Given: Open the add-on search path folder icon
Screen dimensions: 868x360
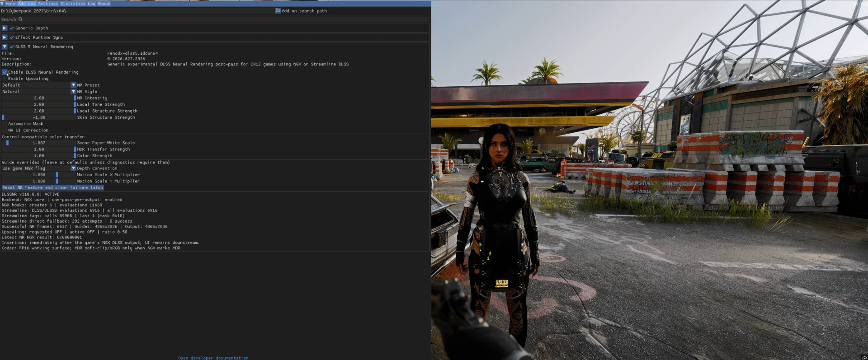Looking at the screenshot, I should (x=278, y=11).
